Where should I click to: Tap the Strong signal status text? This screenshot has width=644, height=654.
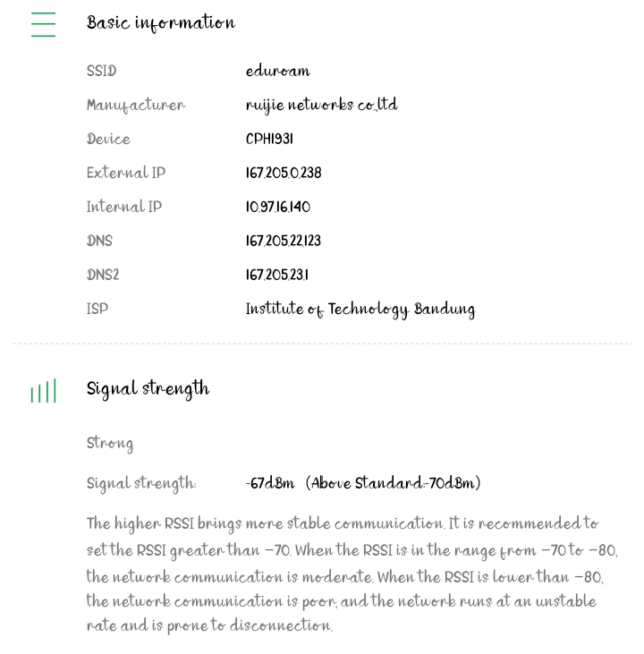[x=110, y=444]
